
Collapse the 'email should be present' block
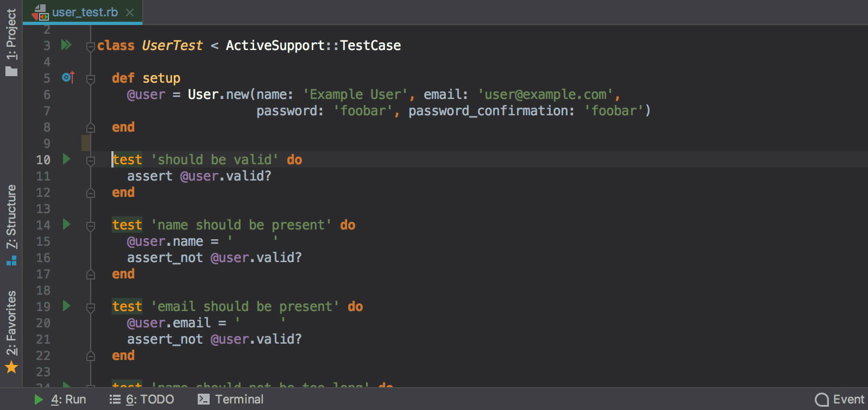(91, 307)
